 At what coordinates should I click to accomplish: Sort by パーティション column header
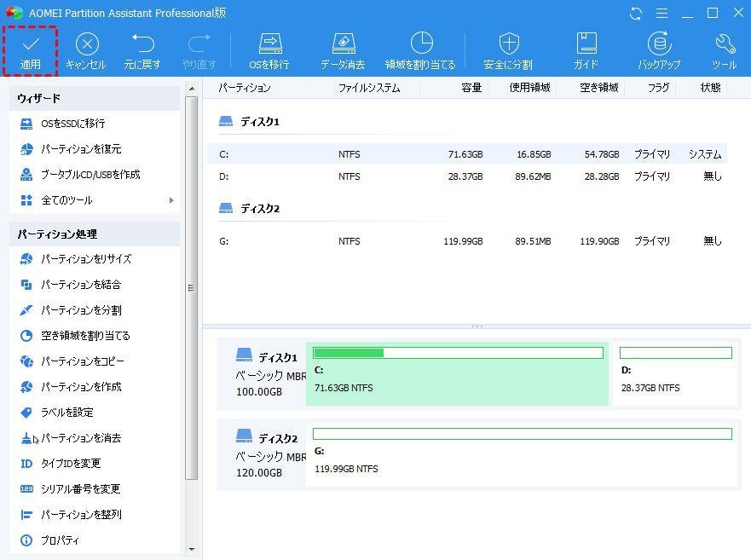245,88
